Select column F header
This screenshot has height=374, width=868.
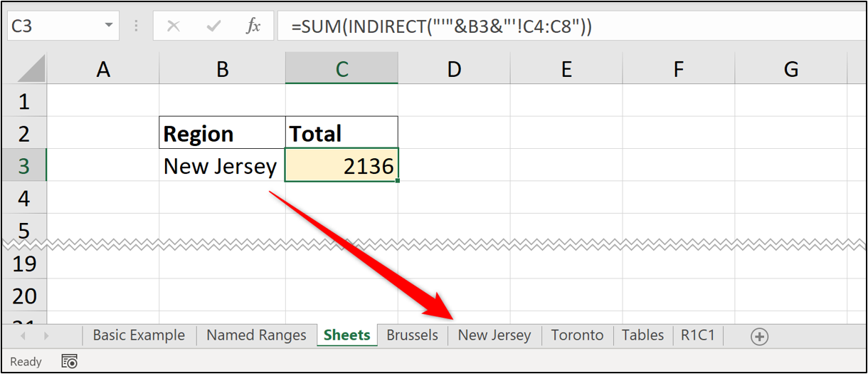[x=678, y=69]
